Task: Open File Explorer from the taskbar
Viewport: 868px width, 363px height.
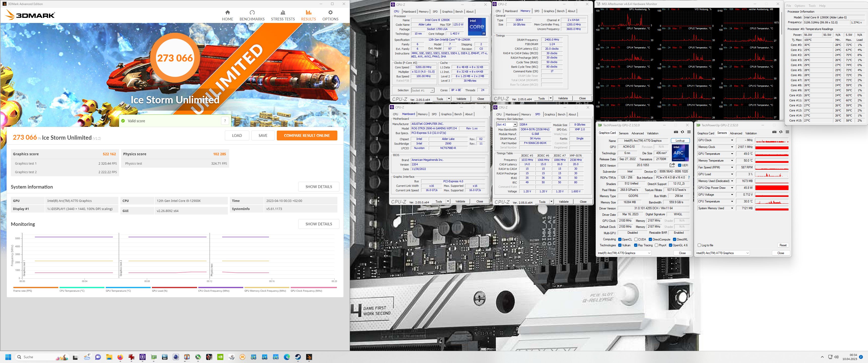Action: pos(109,357)
